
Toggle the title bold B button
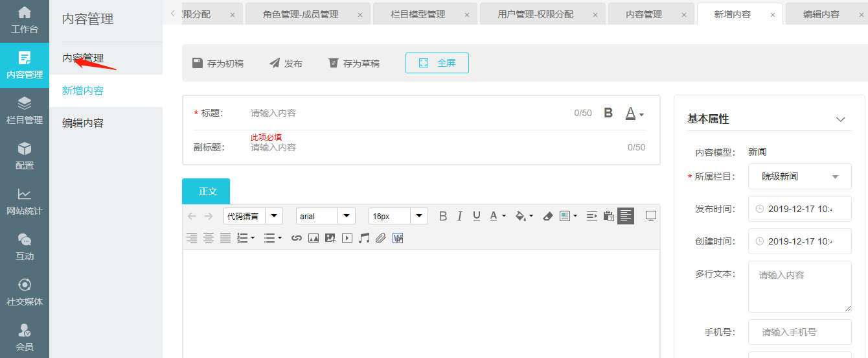tap(608, 113)
